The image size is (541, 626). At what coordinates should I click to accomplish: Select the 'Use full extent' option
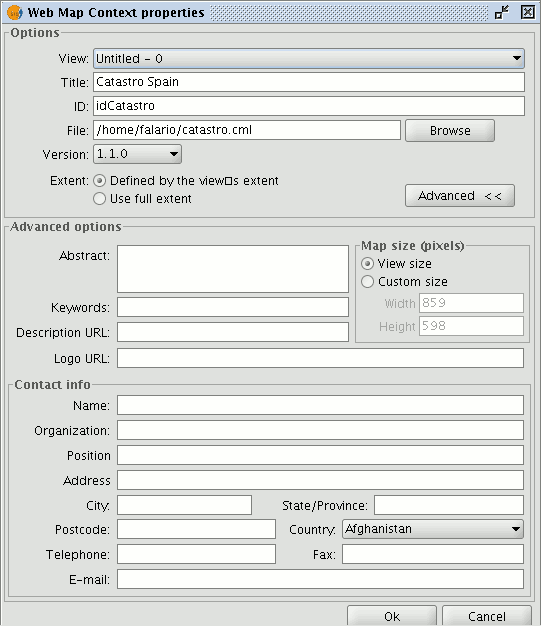(99, 198)
